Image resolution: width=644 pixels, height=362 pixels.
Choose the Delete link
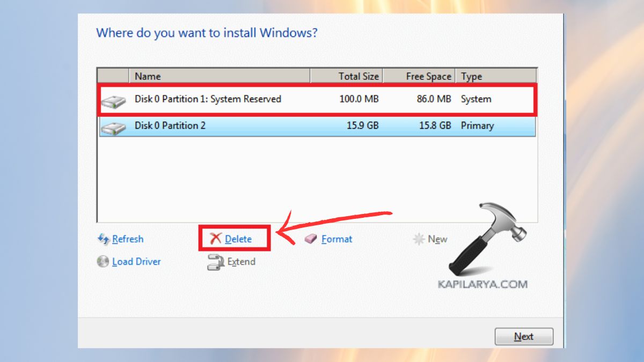point(238,239)
